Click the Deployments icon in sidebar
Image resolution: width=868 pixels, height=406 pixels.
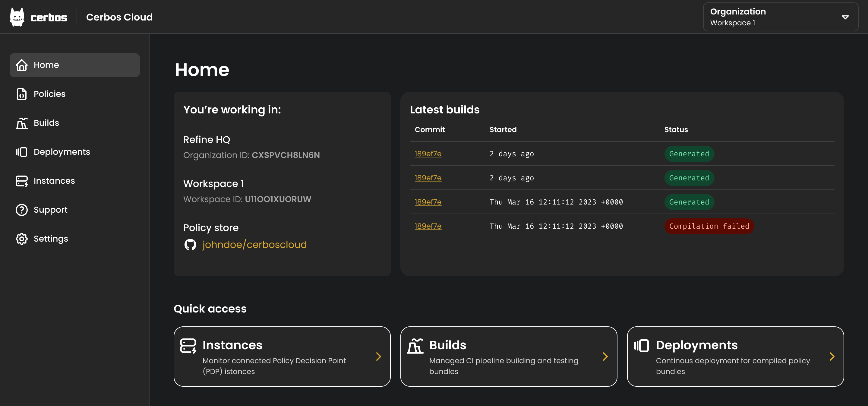click(x=22, y=152)
